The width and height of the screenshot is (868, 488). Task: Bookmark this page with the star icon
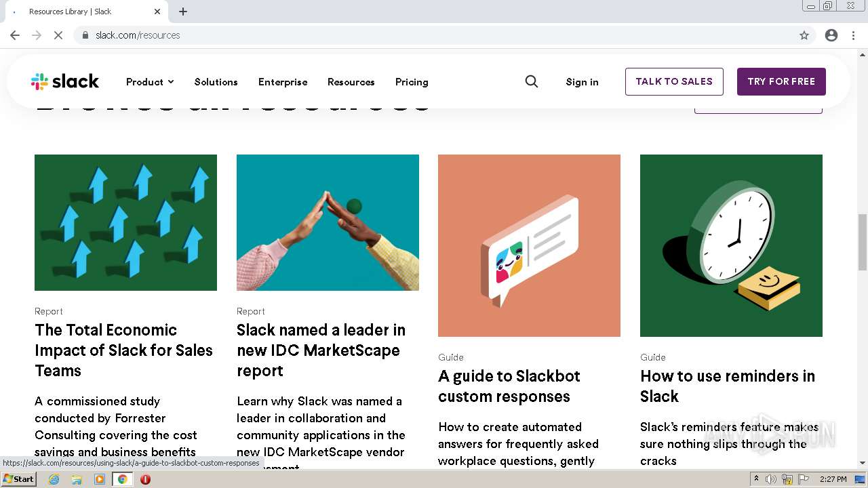804,35
